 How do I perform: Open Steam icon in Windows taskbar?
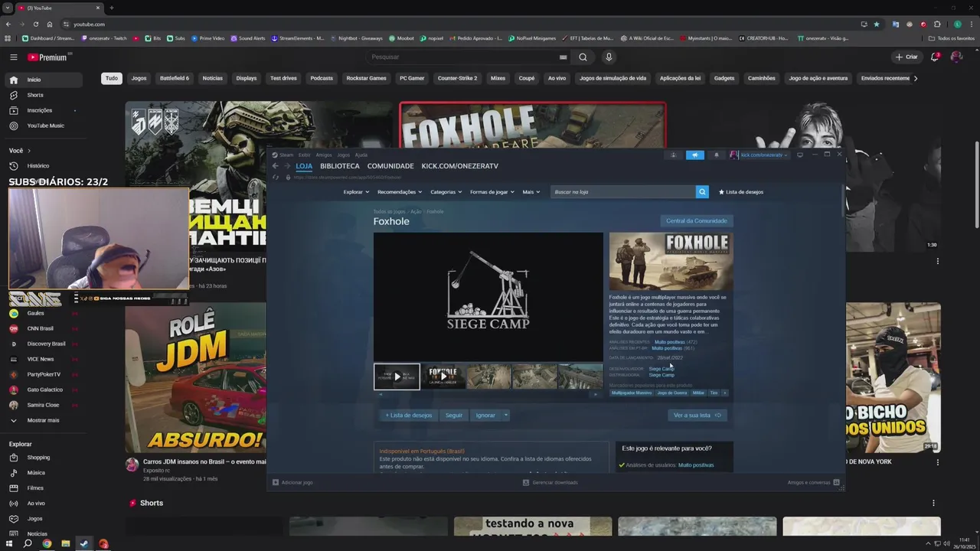[84, 543]
